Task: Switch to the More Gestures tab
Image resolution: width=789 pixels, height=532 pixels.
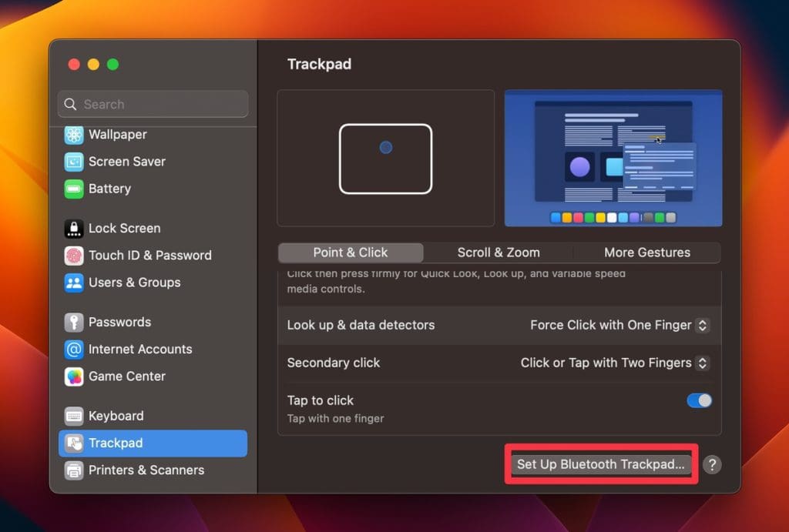Action: click(x=647, y=253)
